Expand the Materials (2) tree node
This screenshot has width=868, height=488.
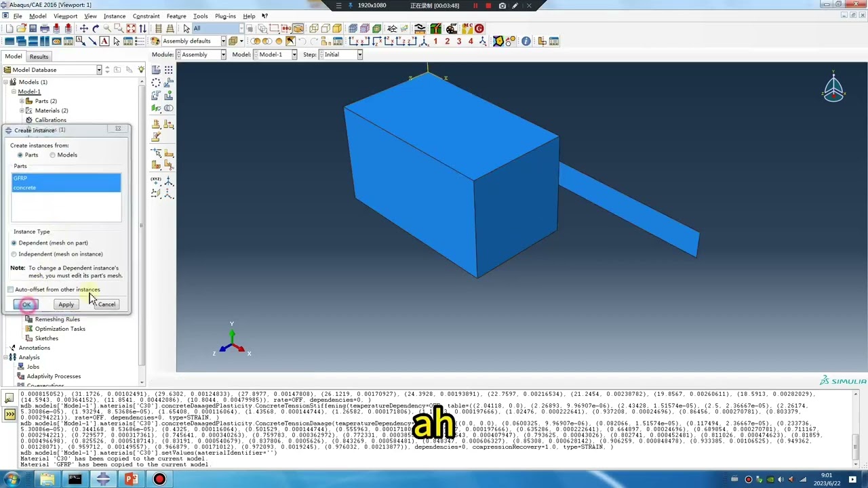22,110
